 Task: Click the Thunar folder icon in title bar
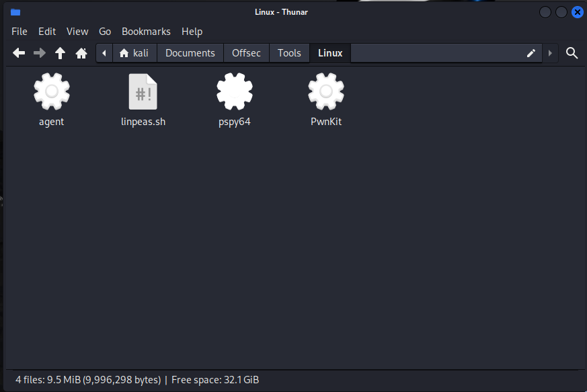click(x=15, y=12)
